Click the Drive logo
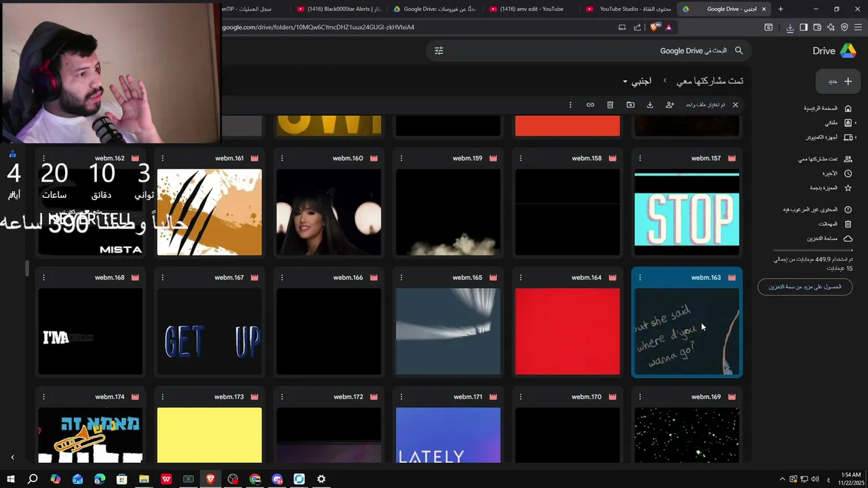Screen dimensions: 868x488 835,51
